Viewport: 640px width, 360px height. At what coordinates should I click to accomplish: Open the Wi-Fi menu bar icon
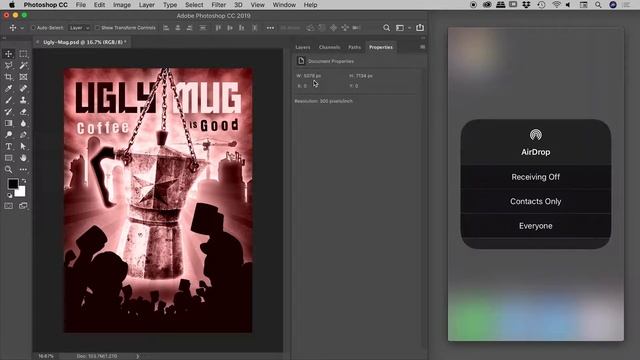click(556, 5)
